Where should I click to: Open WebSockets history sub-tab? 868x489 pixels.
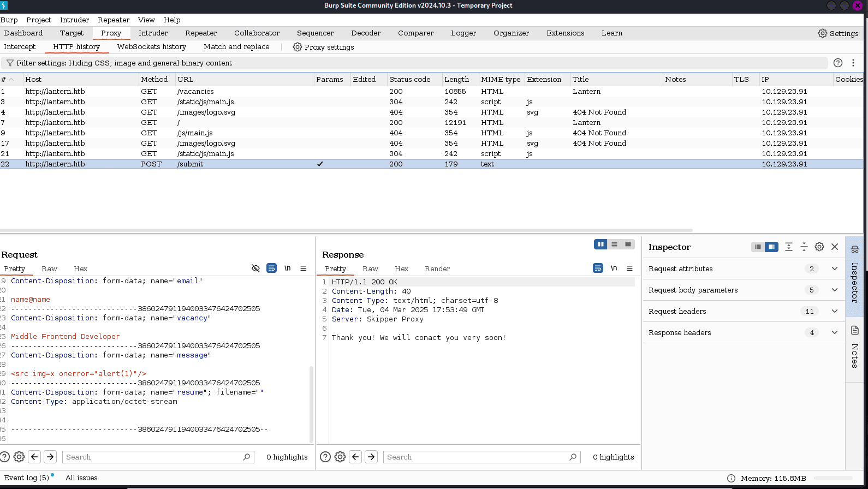point(152,47)
